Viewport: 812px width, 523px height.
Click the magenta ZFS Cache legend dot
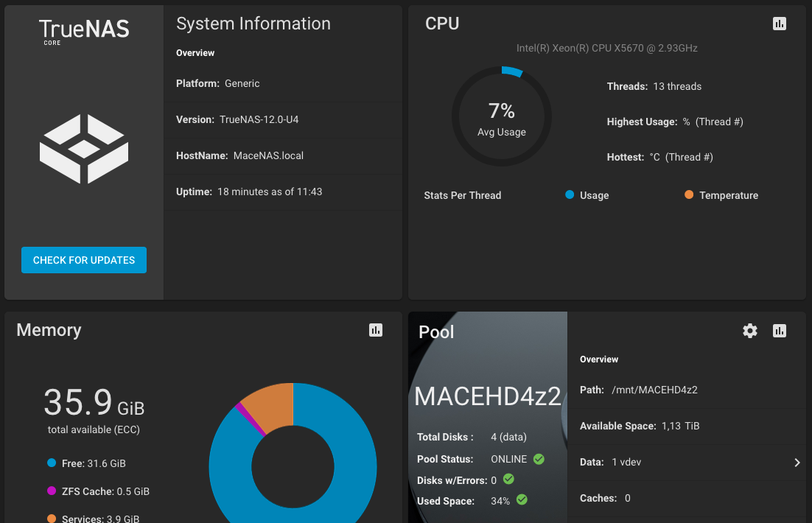pyautogui.click(x=52, y=491)
